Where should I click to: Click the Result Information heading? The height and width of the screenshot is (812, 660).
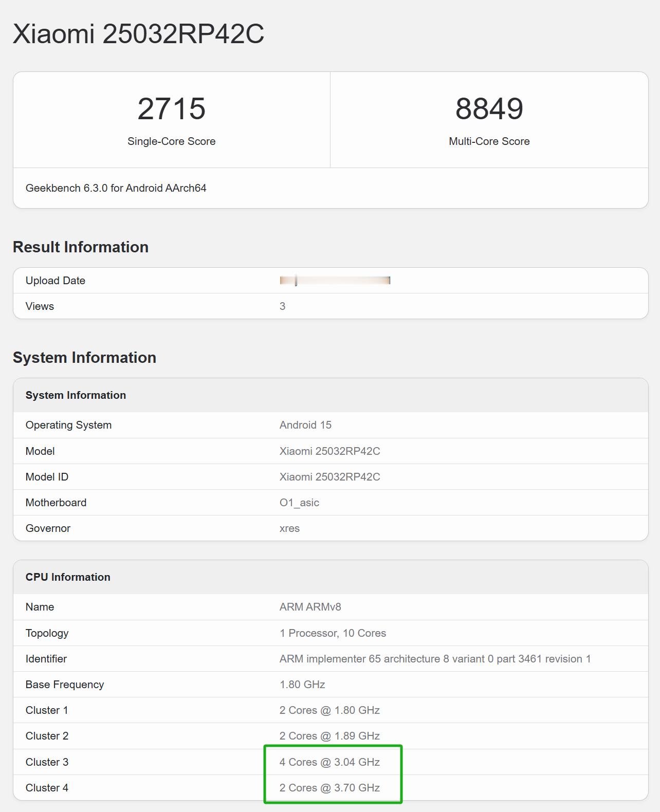(x=81, y=247)
